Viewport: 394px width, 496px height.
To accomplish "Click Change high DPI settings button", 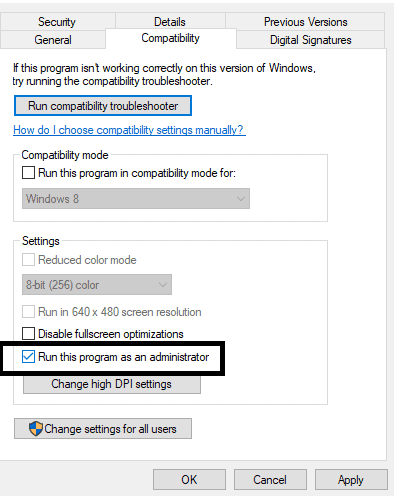I will pos(112,384).
